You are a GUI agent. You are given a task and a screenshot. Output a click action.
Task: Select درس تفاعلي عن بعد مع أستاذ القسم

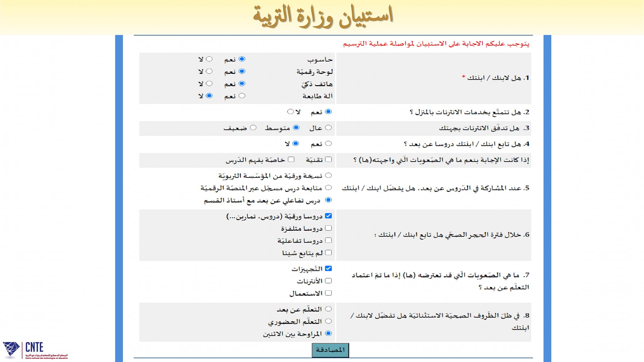pyautogui.click(x=329, y=200)
